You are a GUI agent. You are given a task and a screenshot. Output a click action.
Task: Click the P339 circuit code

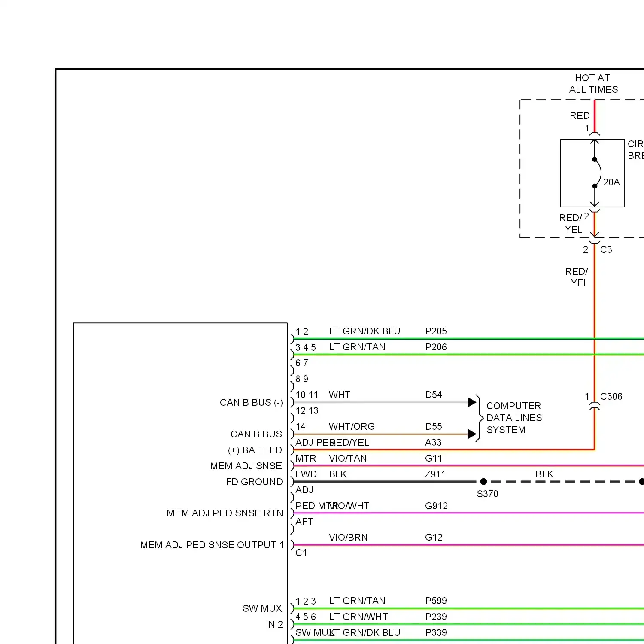(x=436, y=632)
